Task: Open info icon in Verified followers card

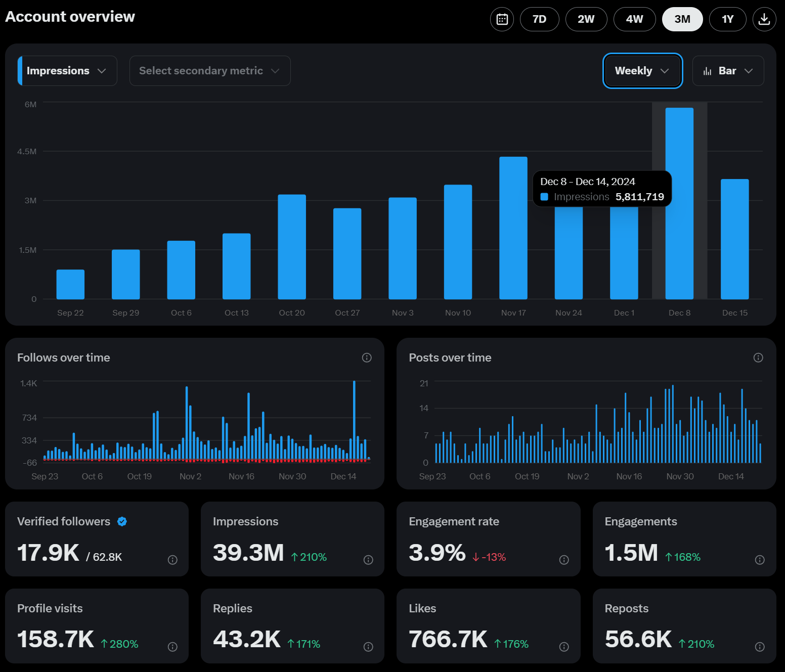Action: (172, 559)
